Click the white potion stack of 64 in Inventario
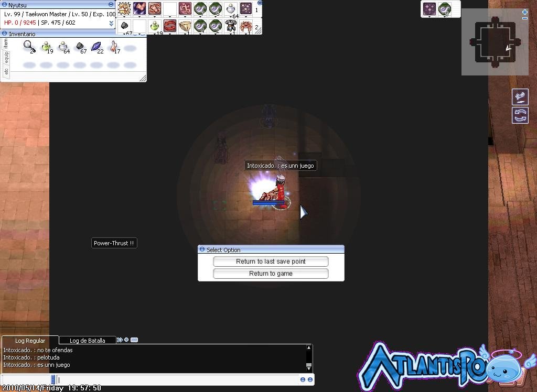This screenshot has height=392, width=537. [63, 47]
